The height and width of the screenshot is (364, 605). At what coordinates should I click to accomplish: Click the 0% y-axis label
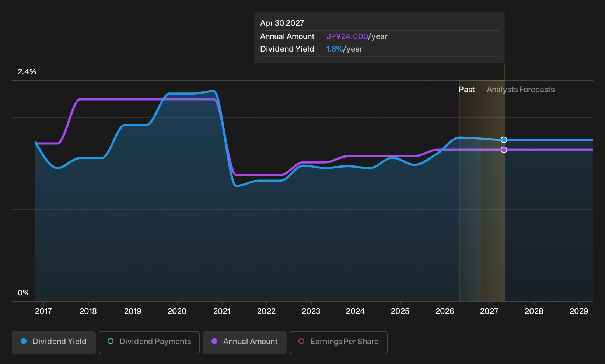pos(24,293)
